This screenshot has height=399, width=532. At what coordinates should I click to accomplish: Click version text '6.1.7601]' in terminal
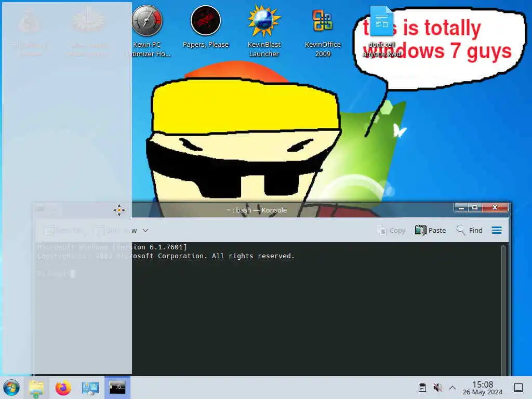[168, 247]
